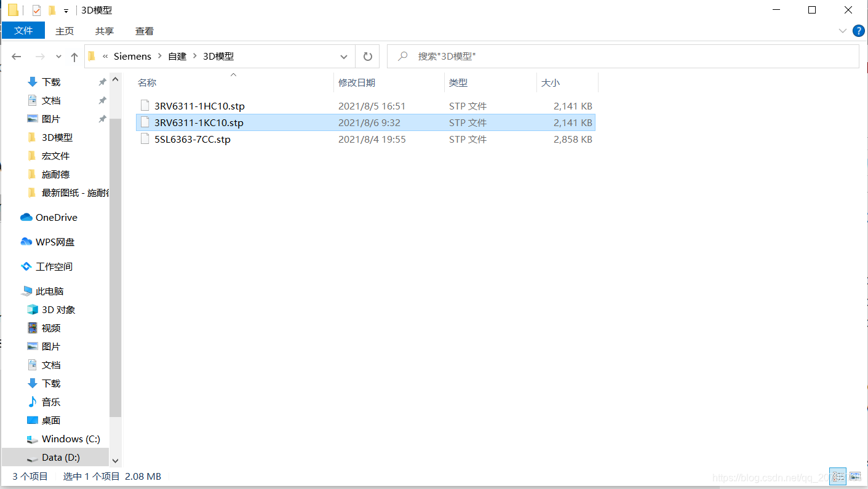The width and height of the screenshot is (868, 489).
Task: Click the 2,858 KB size cell
Action: point(573,139)
